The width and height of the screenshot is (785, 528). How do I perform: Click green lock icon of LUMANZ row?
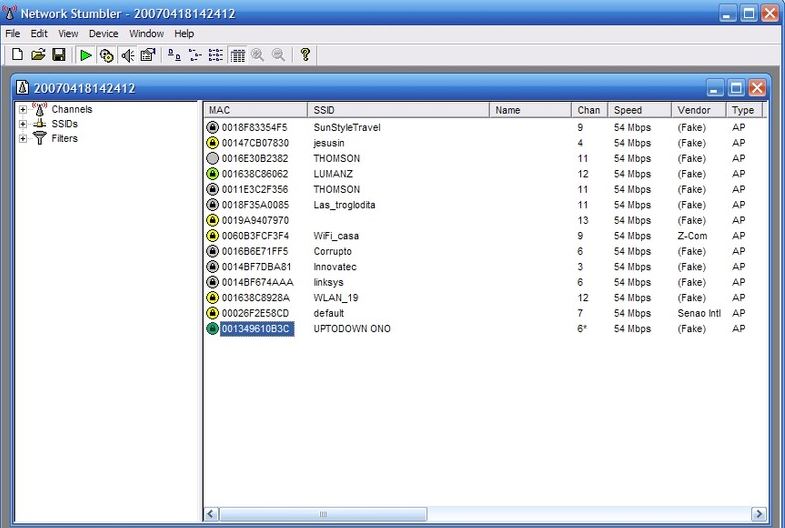[212, 174]
